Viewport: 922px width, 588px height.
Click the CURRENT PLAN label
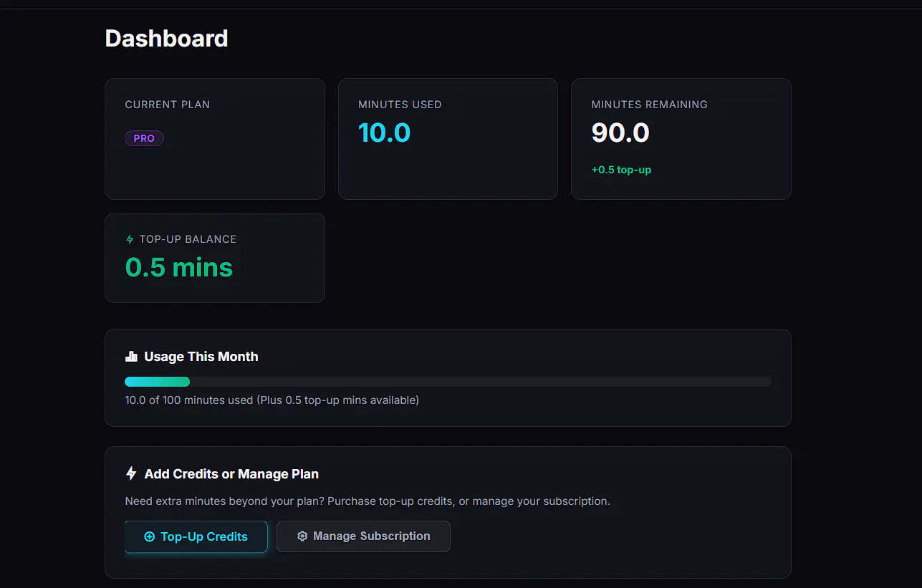click(x=168, y=105)
